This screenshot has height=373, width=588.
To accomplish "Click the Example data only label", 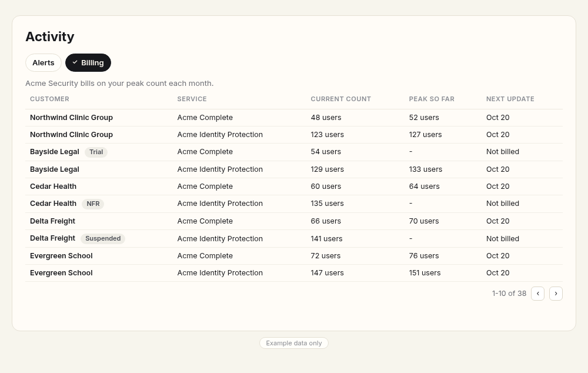I will pyautogui.click(x=294, y=343).
